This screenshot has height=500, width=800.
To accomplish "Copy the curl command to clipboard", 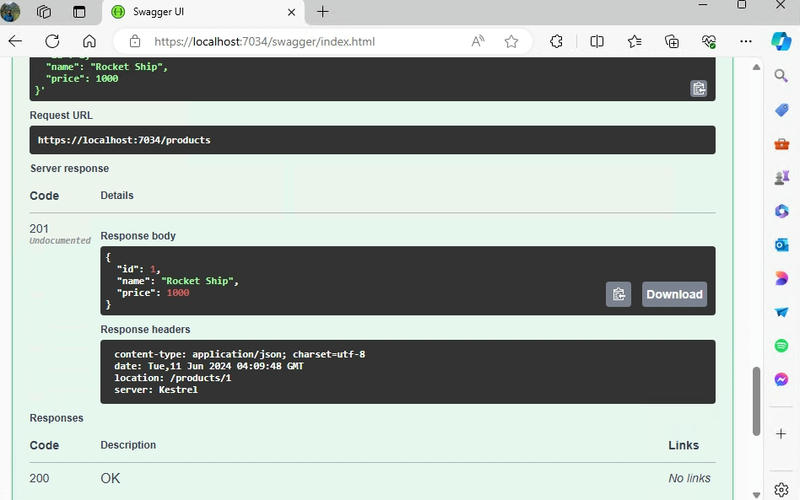I will coord(699,88).
